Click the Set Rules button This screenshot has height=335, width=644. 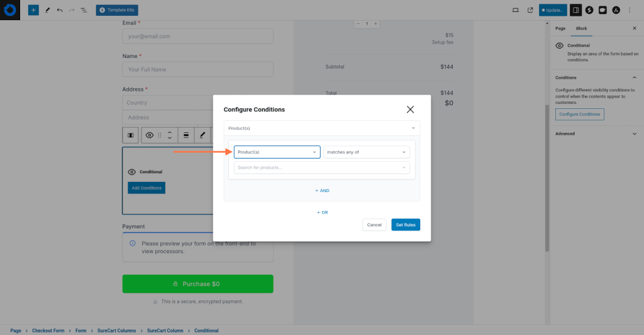[405, 225]
